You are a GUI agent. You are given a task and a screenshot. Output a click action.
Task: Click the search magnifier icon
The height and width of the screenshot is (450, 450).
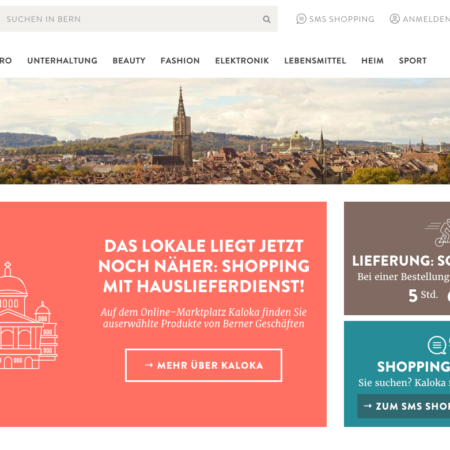click(x=266, y=19)
